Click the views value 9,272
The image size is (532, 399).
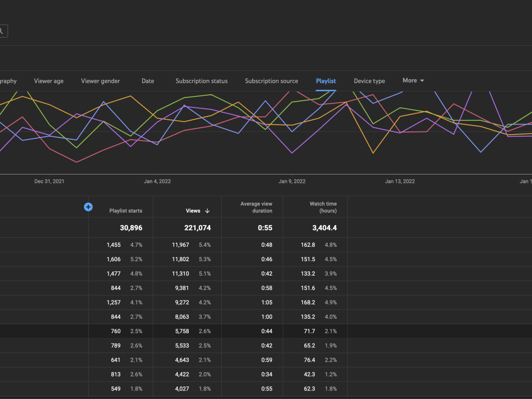tap(182, 302)
